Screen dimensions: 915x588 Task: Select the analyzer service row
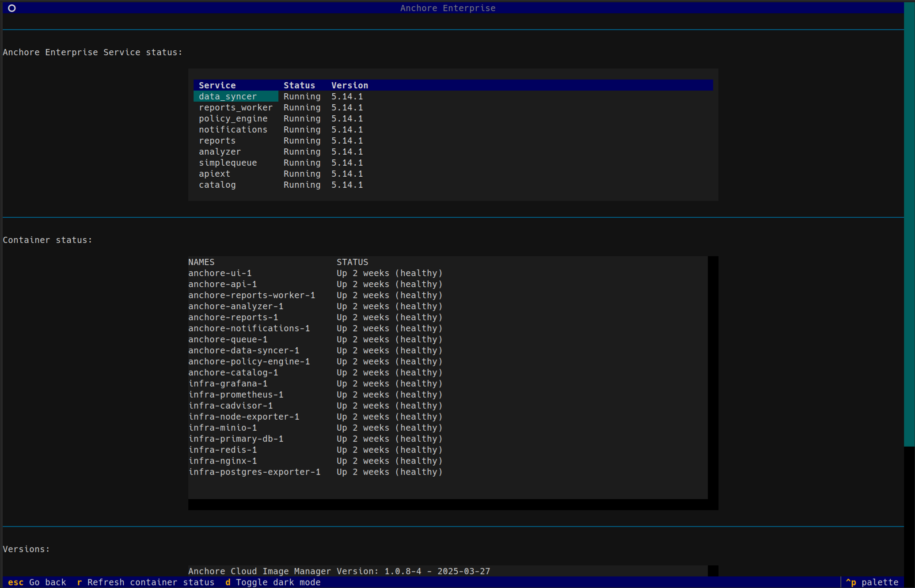click(x=453, y=152)
